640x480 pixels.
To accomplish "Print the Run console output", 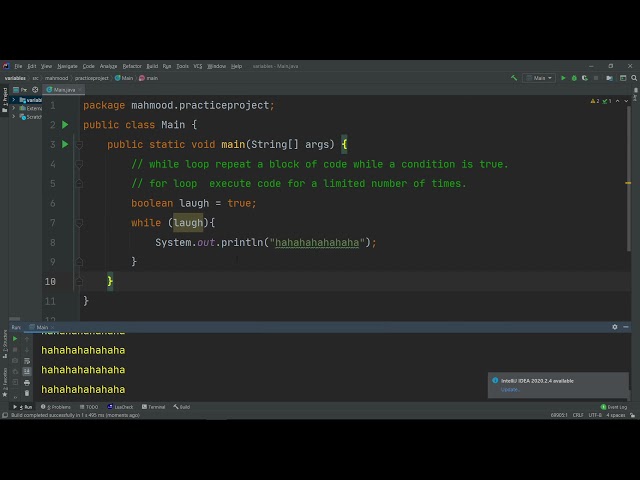I will coord(27,382).
